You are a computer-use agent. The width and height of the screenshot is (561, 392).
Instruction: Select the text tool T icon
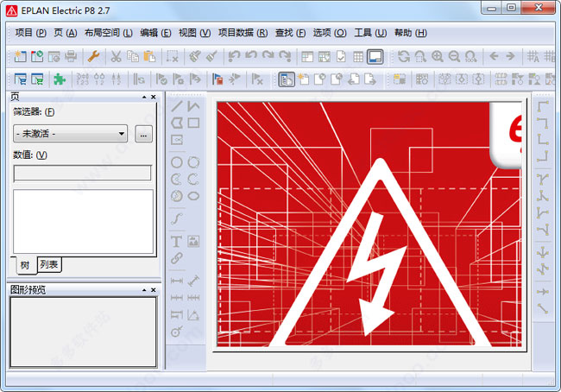pyautogui.click(x=177, y=241)
